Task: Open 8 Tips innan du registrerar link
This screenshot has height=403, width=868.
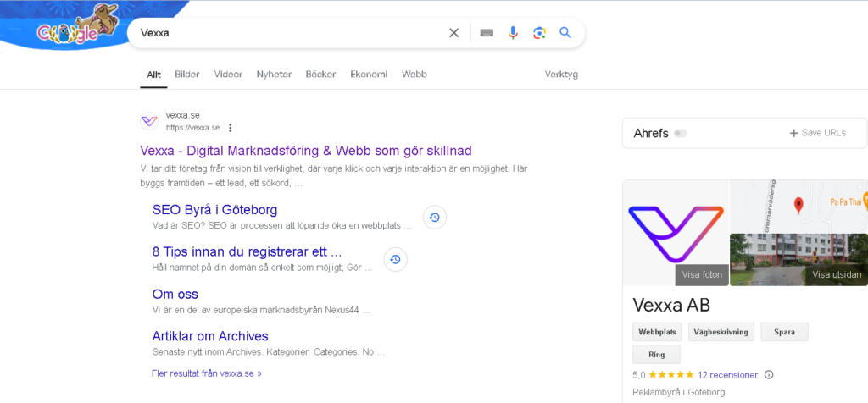Action: [x=247, y=251]
